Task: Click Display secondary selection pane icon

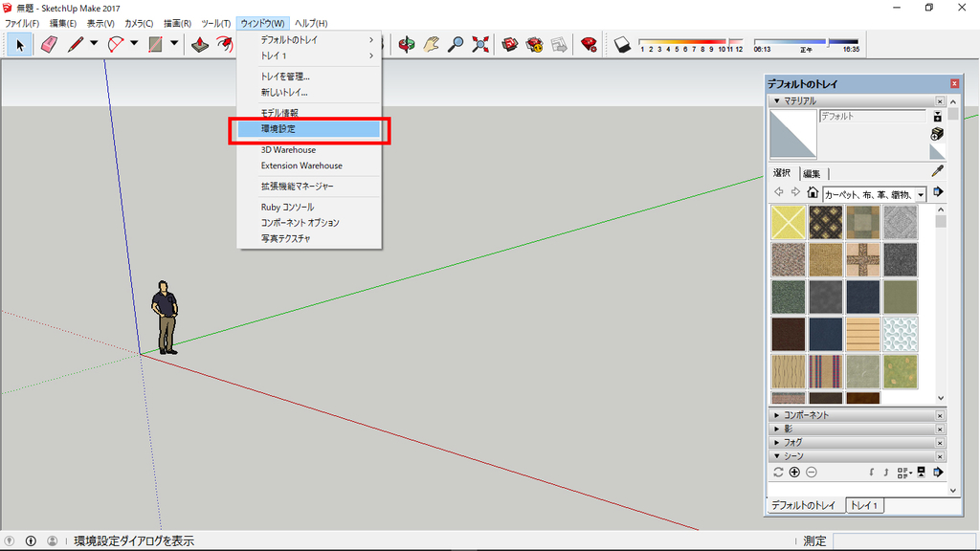Action: (937, 116)
